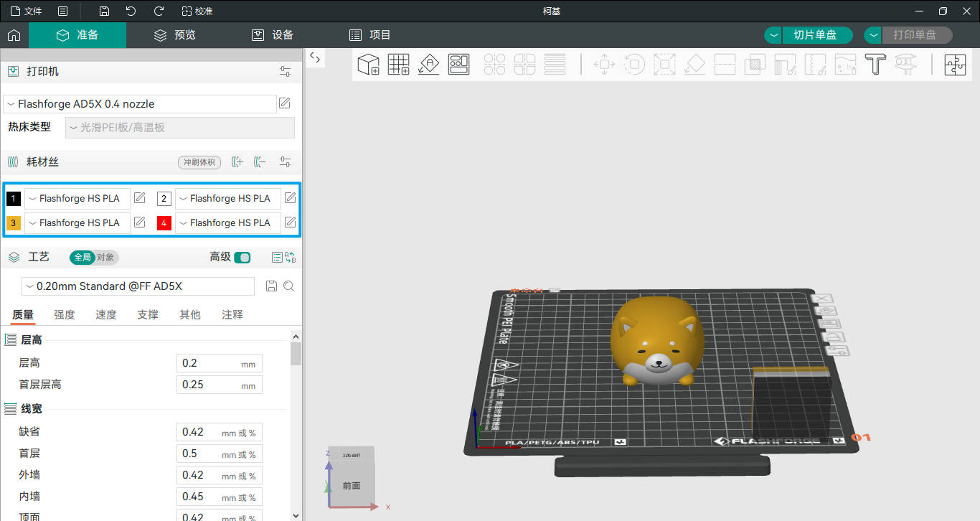Switch to the 项目 project tab
The image size is (980, 521).
coord(370,35)
